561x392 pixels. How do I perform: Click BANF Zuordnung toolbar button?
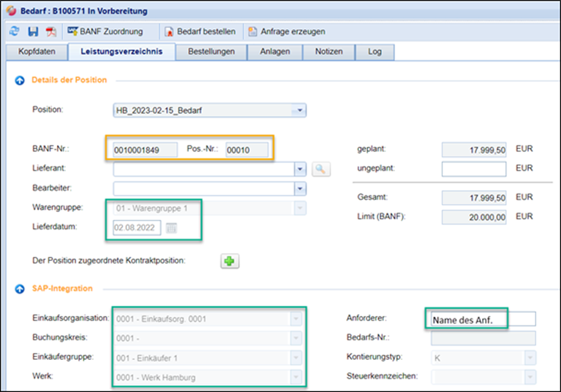105,31
